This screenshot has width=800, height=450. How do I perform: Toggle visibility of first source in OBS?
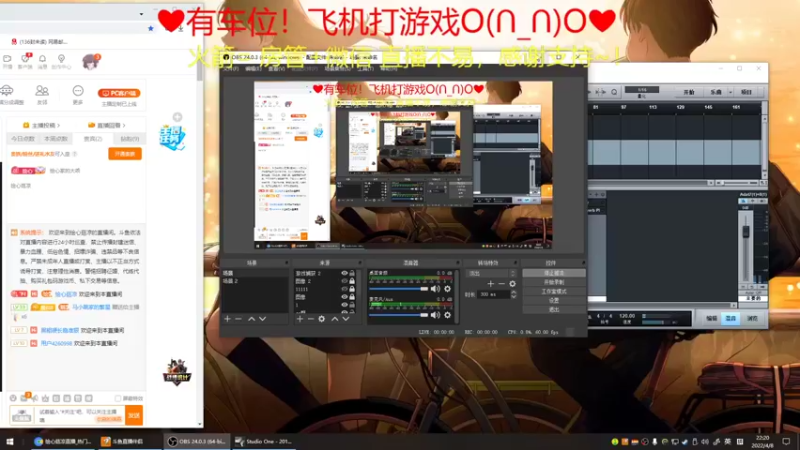click(x=344, y=273)
